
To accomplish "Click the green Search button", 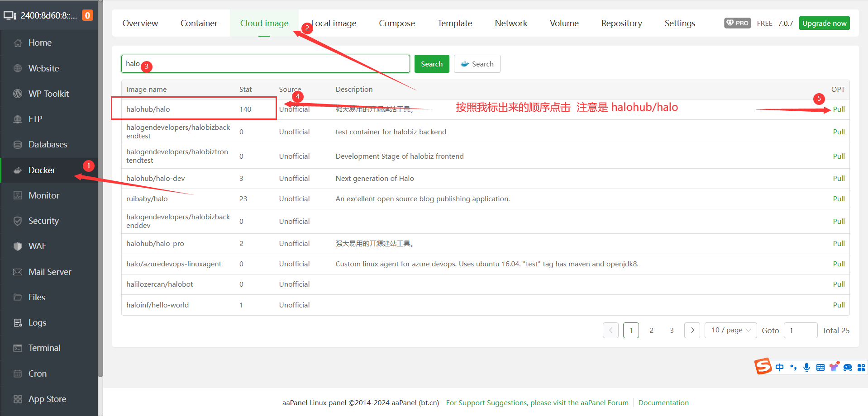I will [432, 64].
